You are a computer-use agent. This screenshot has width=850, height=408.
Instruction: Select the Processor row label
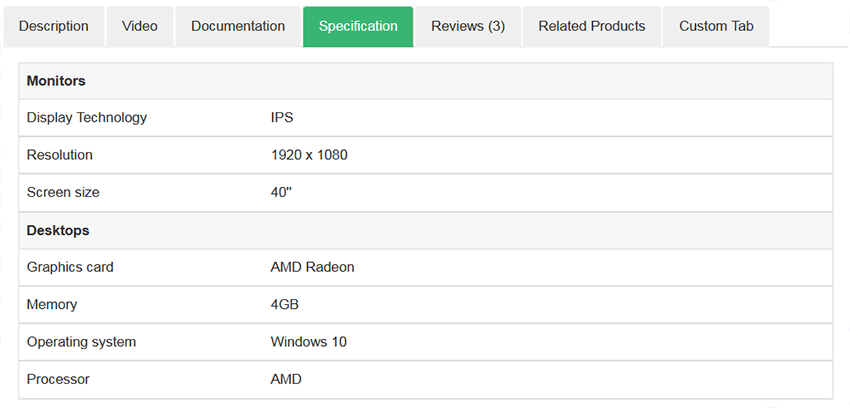(x=58, y=379)
